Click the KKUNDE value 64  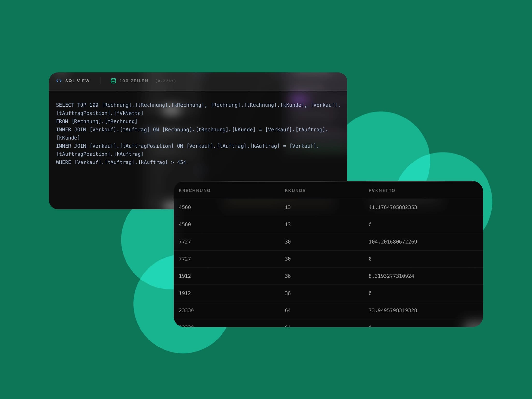coord(288,310)
